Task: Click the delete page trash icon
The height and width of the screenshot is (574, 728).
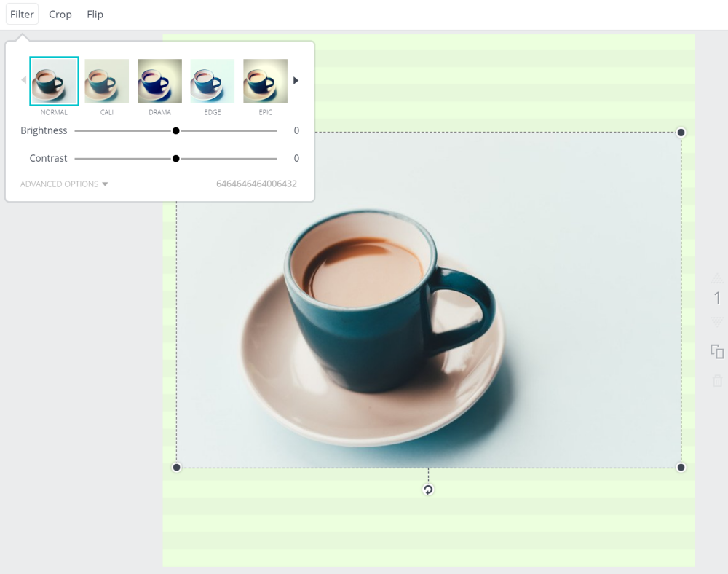Action: 717,381
